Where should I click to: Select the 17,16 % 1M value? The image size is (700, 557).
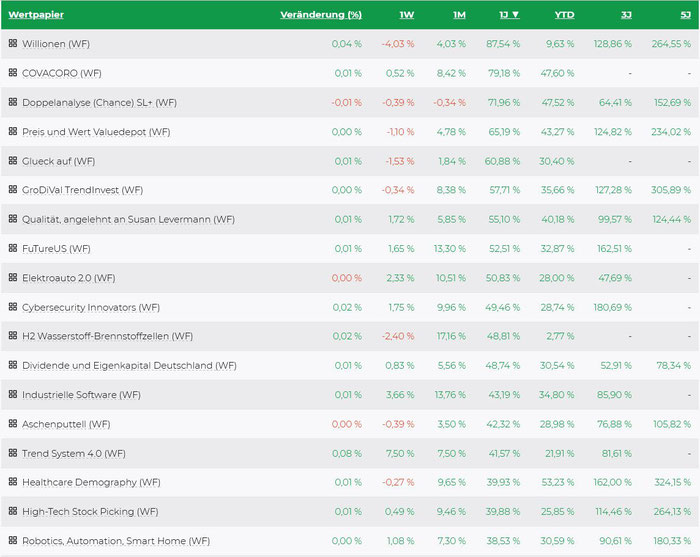pos(451,336)
